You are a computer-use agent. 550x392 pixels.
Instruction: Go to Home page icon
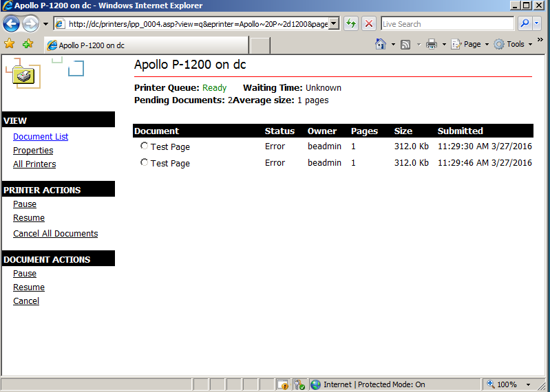pos(381,44)
